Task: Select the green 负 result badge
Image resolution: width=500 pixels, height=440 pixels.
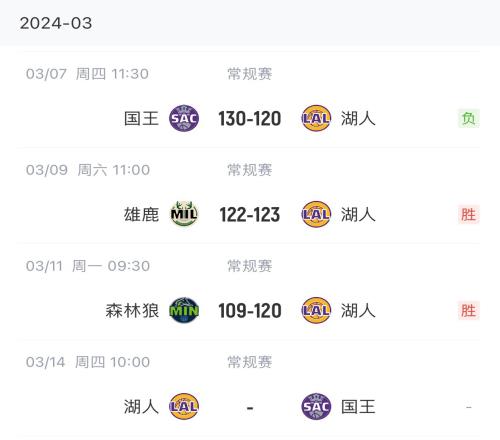Action: click(469, 118)
